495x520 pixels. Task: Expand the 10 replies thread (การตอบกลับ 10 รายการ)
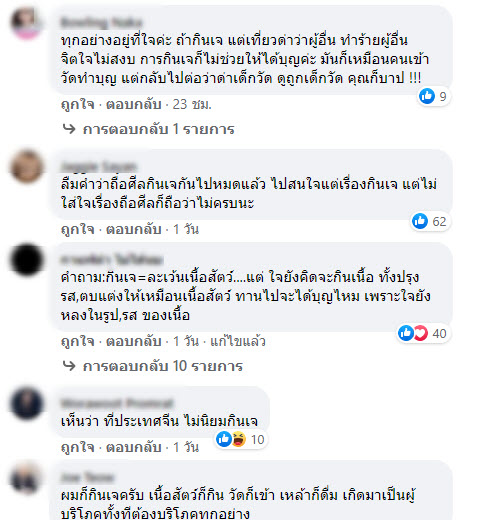click(163, 366)
